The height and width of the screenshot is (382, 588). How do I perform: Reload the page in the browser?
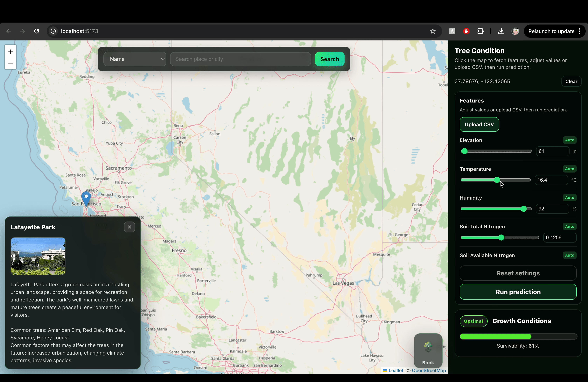pyautogui.click(x=37, y=31)
